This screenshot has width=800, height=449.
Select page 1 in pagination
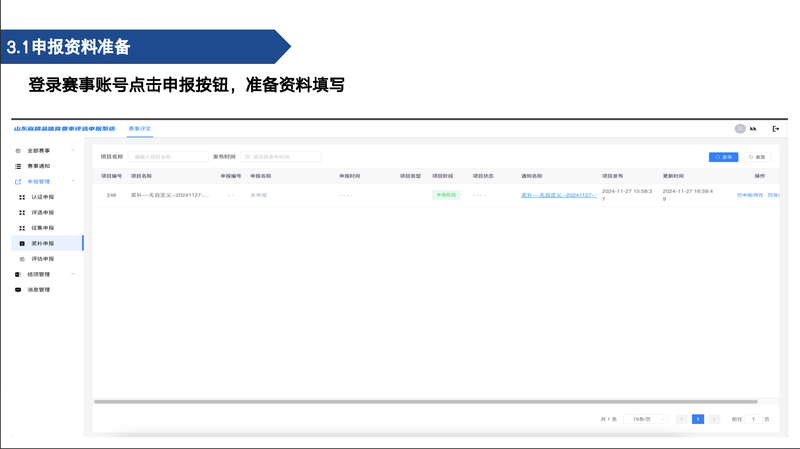pos(698,419)
